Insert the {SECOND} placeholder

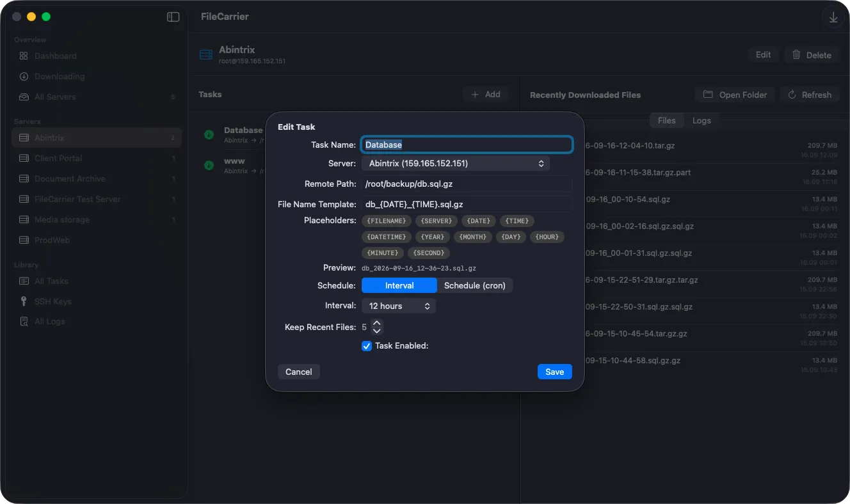pos(429,253)
